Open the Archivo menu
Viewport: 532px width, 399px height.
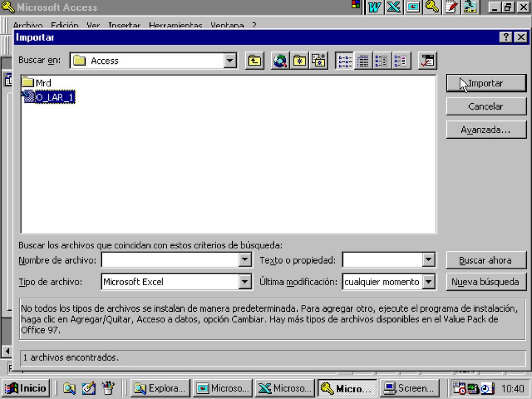coord(28,25)
